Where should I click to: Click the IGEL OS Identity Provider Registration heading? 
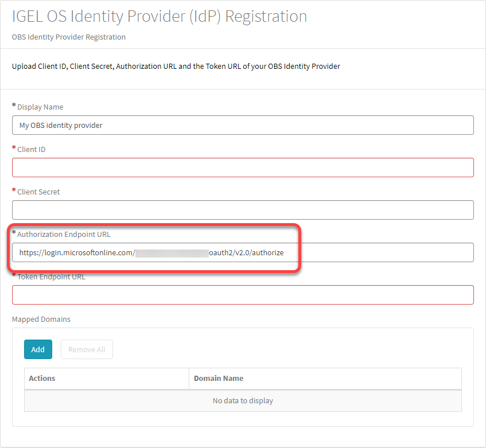coord(160,17)
